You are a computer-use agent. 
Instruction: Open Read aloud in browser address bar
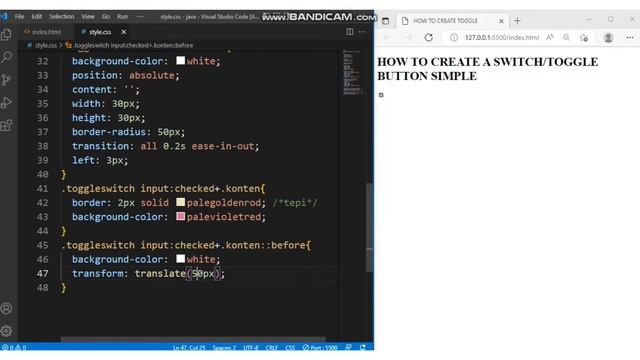pyautogui.click(x=550, y=38)
